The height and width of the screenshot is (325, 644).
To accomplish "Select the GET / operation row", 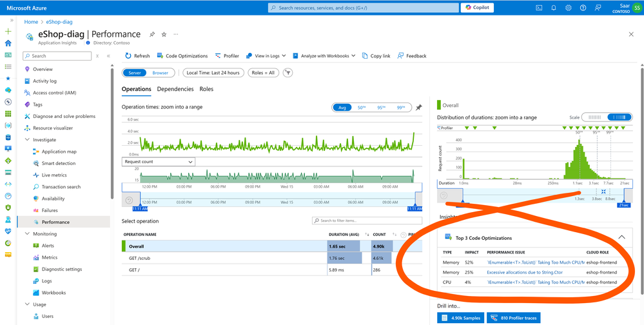I will (272, 270).
